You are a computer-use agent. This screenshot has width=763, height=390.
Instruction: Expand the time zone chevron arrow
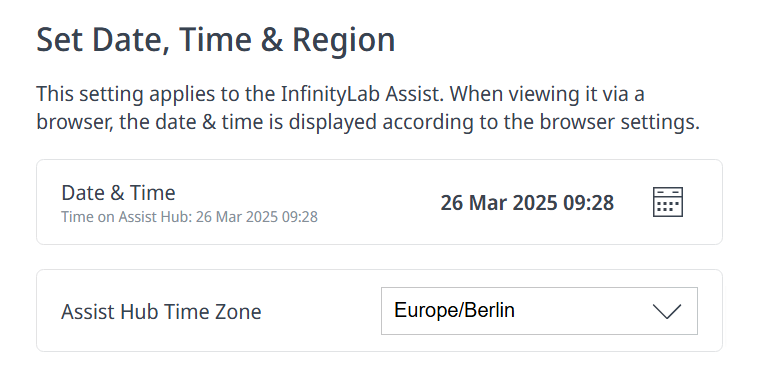[x=667, y=311]
